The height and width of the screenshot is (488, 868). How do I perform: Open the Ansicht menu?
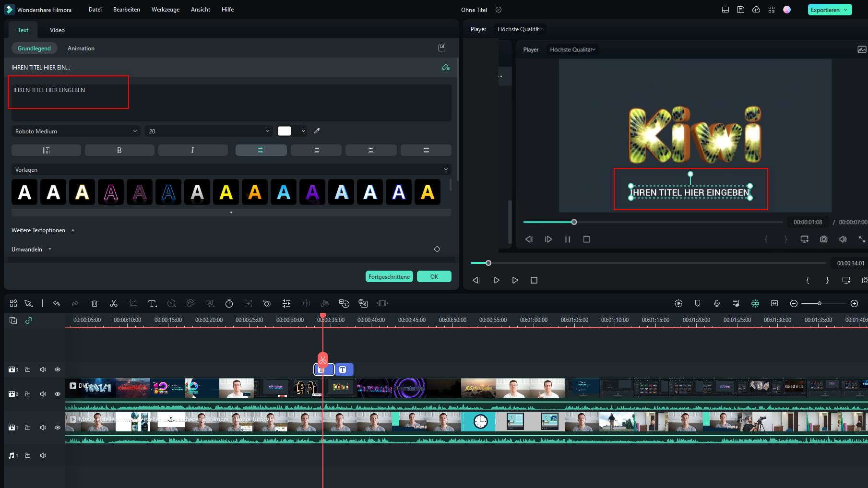pos(201,10)
